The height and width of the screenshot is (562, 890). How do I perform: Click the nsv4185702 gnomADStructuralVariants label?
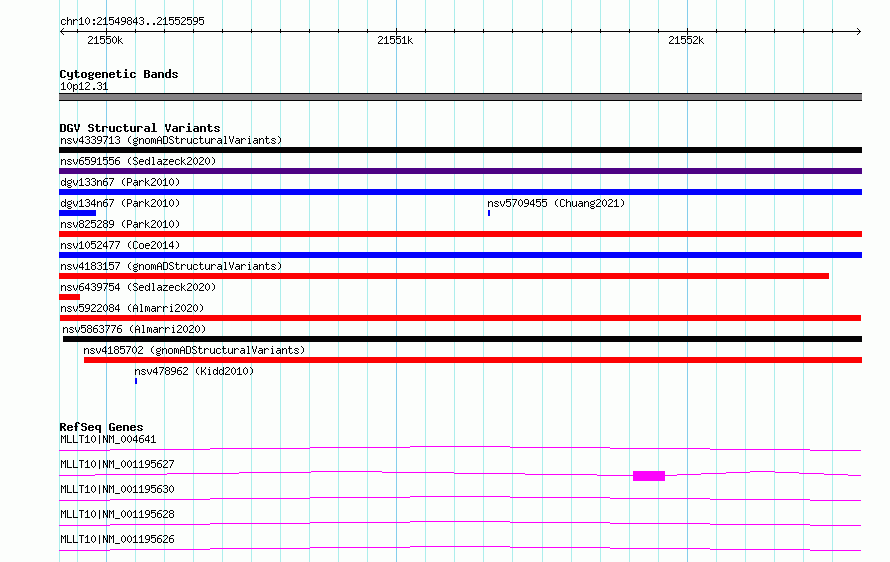pos(194,350)
